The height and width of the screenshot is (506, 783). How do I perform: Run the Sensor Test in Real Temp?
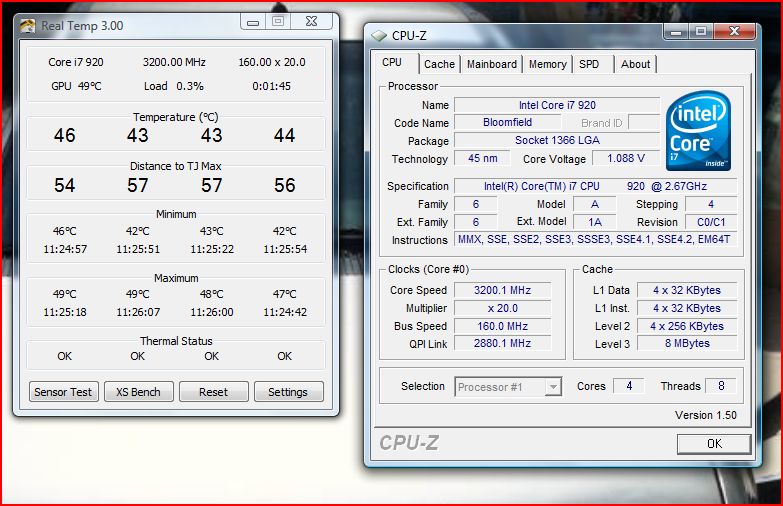point(63,392)
